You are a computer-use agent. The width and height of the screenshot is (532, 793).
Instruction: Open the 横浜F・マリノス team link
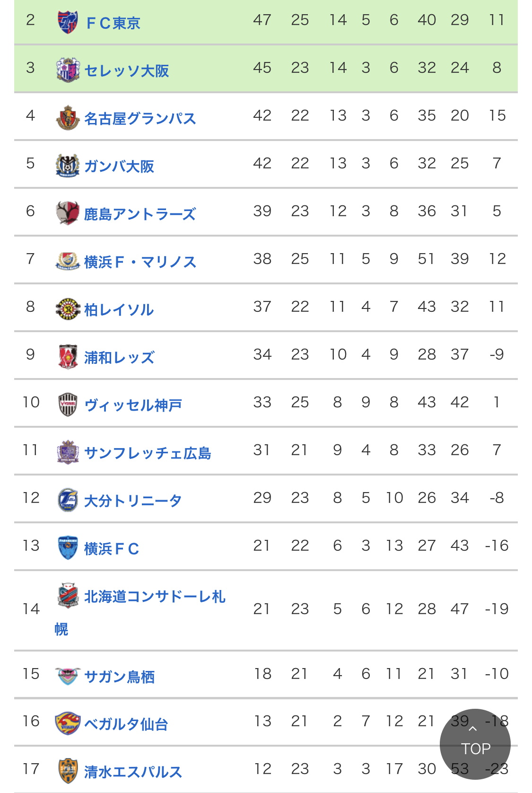[x=140, y=262]
